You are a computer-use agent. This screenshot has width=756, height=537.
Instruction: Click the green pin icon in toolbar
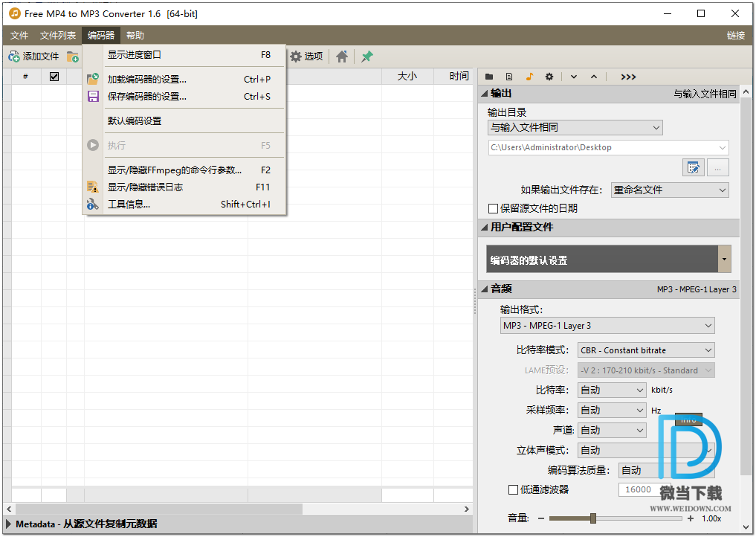pos(367,57)
